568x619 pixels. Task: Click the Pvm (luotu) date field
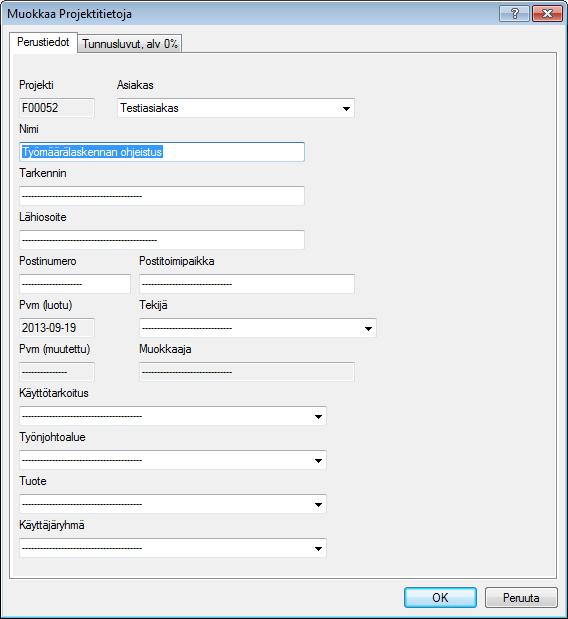pos(57,328)
